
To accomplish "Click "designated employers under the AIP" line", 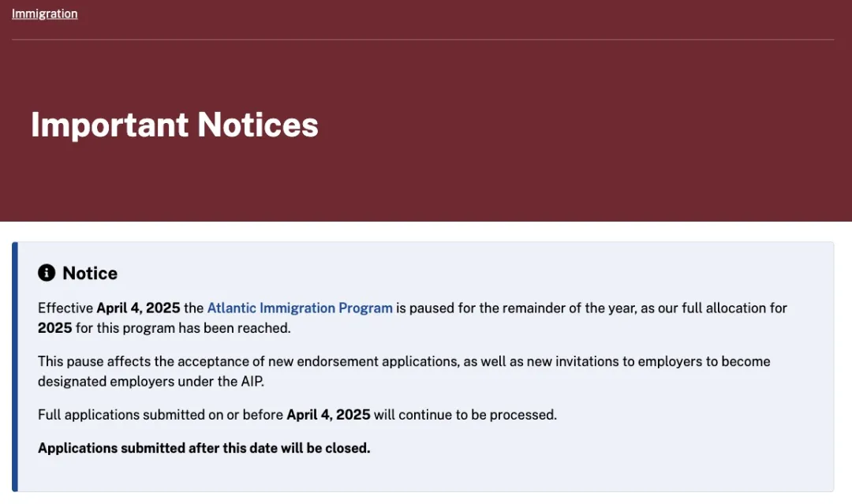I will (x=151, y=381).
